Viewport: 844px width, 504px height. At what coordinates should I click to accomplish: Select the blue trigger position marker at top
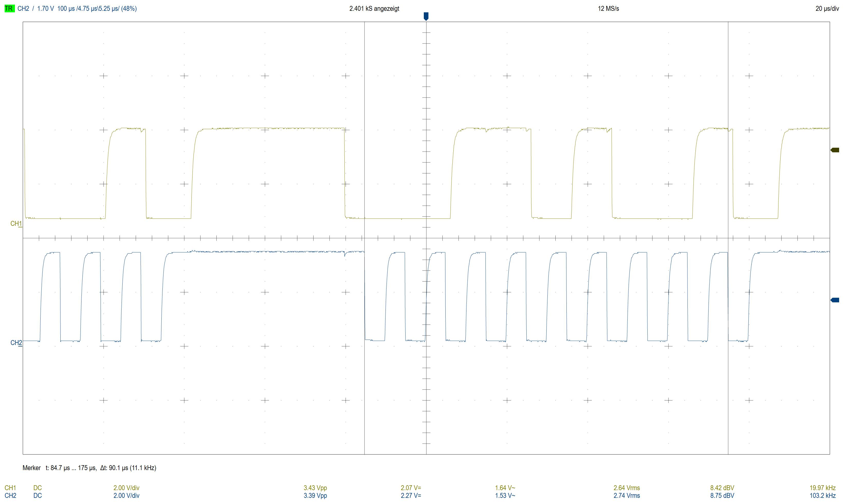pos(426,16)
